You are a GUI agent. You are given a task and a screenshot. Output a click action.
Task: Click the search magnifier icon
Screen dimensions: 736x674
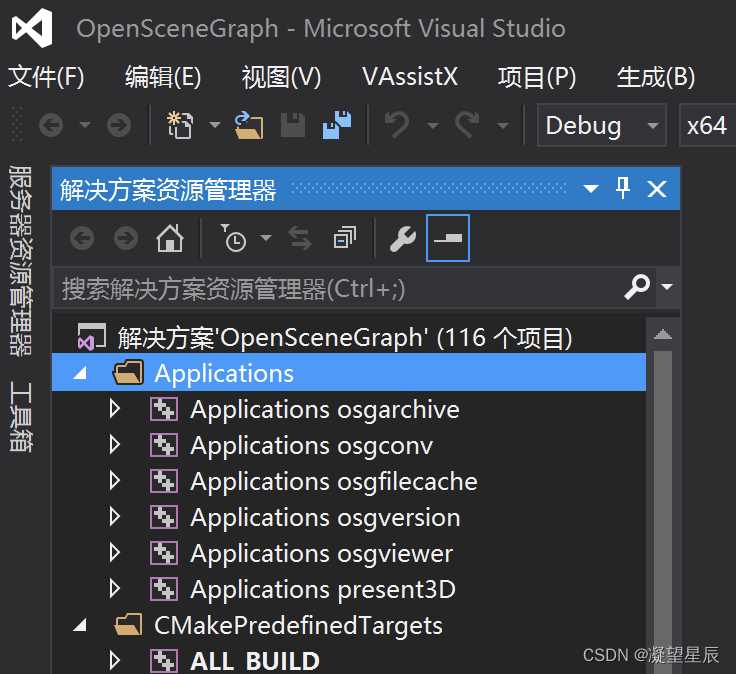click(637, 287)
